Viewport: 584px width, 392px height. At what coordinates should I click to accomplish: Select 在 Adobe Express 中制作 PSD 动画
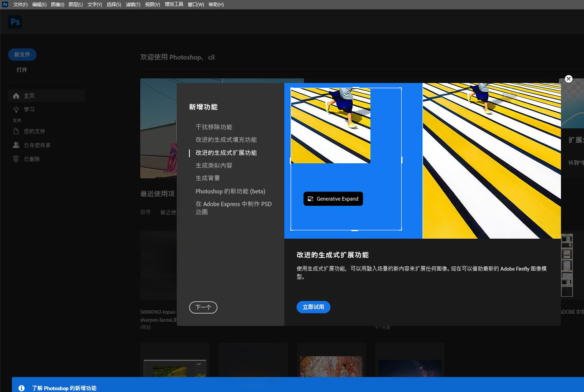pos(234,208)
